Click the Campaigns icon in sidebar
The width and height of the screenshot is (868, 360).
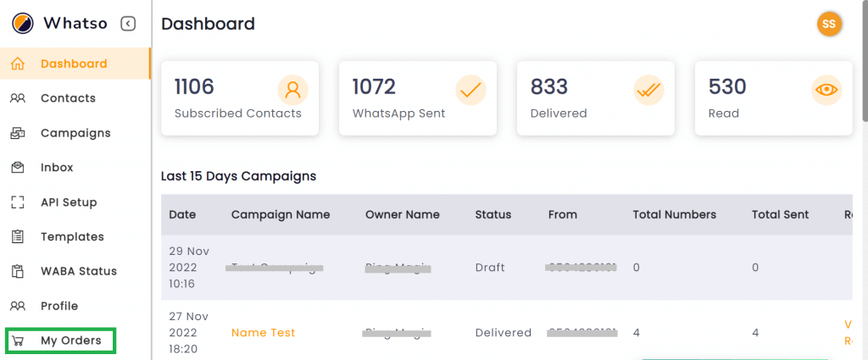(x=18, y=133)
